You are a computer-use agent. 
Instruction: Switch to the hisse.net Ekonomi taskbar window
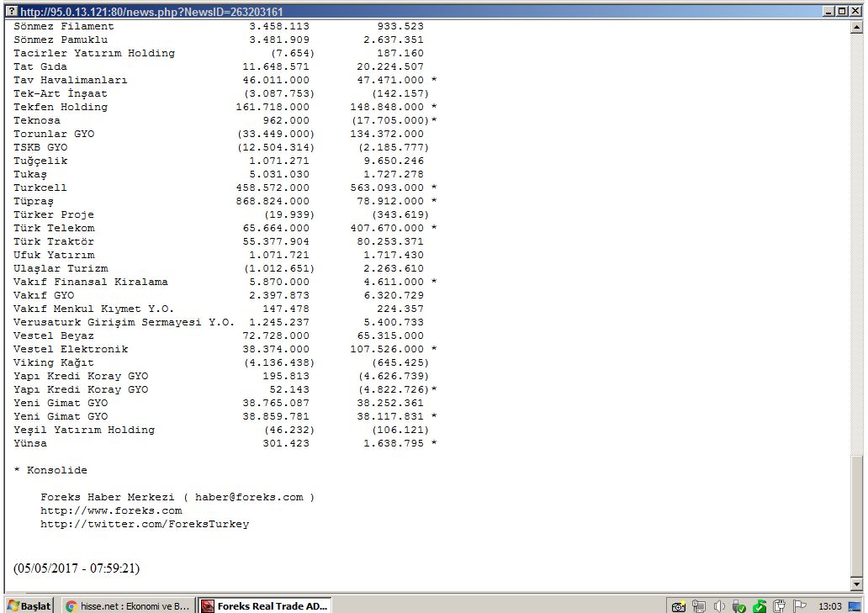point(127,605)
